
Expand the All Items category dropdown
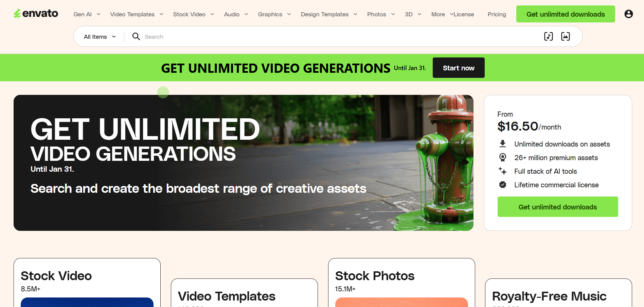pos(100,37)
